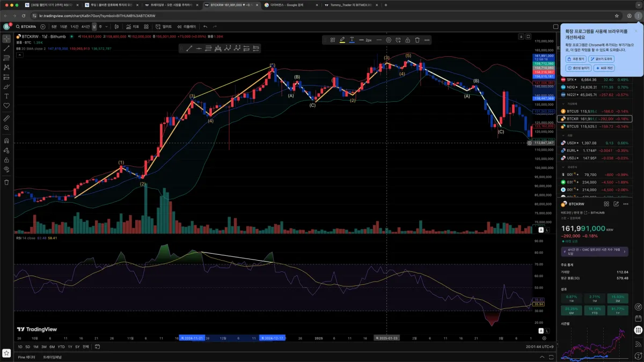Click the 지표 indicators button
The image size is (644, 362).
tap(133, 26)
